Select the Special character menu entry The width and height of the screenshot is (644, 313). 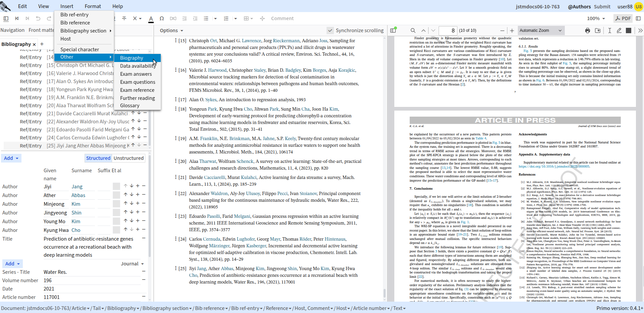80,49
